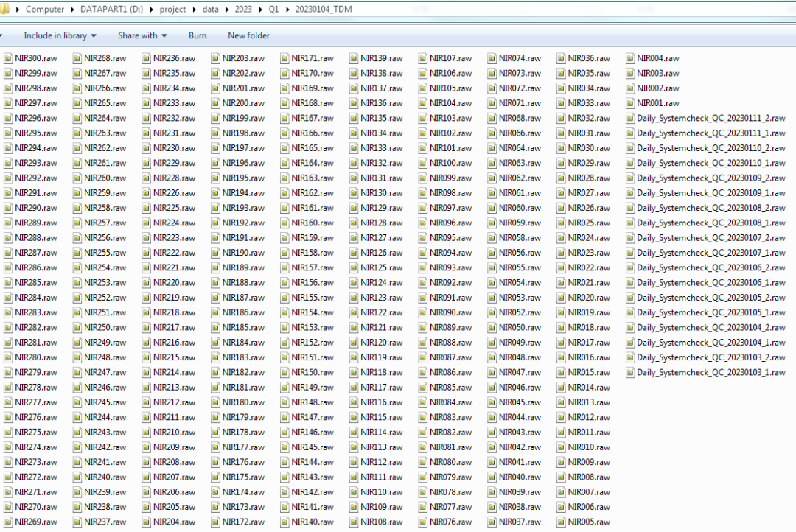Image resolution: width=796 pixels, height=532 pixels.
Task: Select the file name NIR001.raw
Action: (658, 103)
